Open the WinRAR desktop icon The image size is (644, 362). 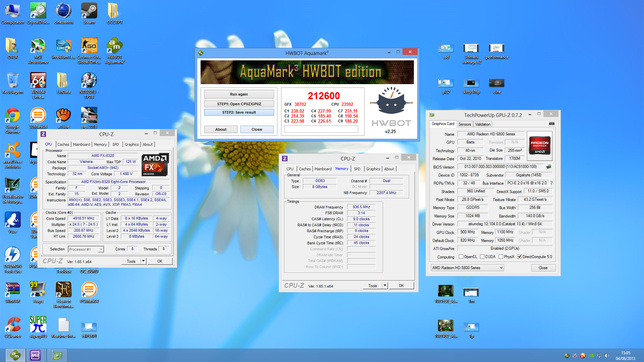coord(12,292)
